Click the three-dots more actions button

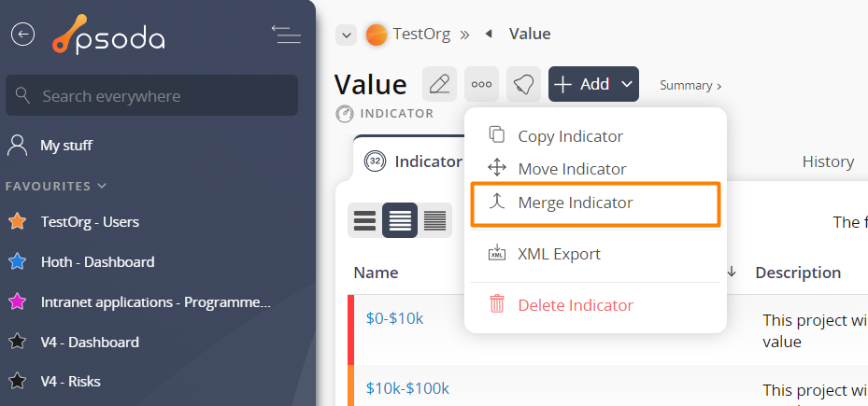482,84
